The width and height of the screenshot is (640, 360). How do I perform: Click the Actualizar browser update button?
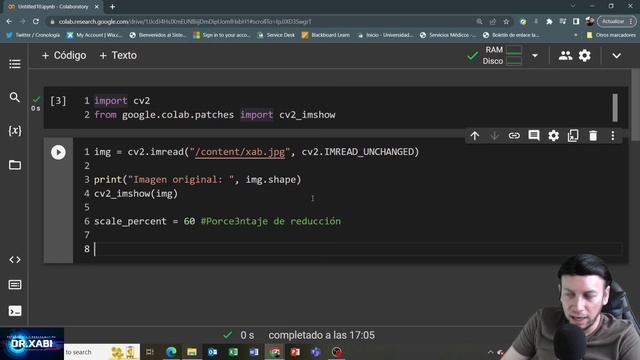[616, 21]
